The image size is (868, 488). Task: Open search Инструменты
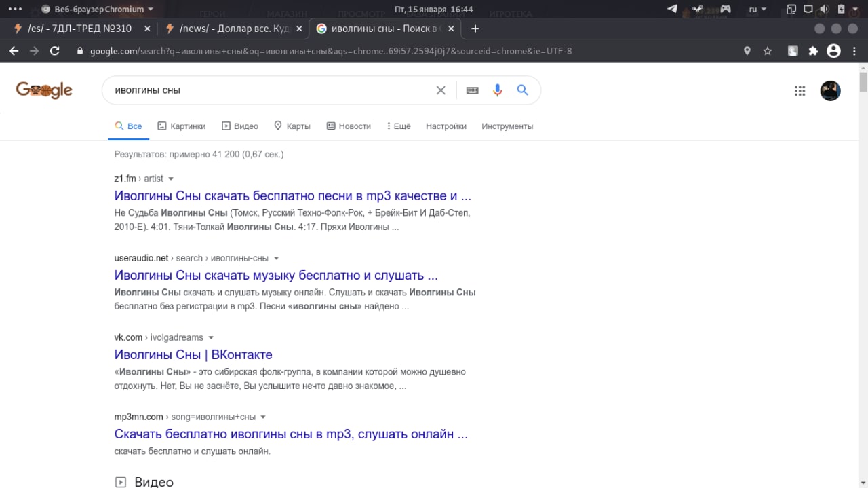click(x=507, y=126)
